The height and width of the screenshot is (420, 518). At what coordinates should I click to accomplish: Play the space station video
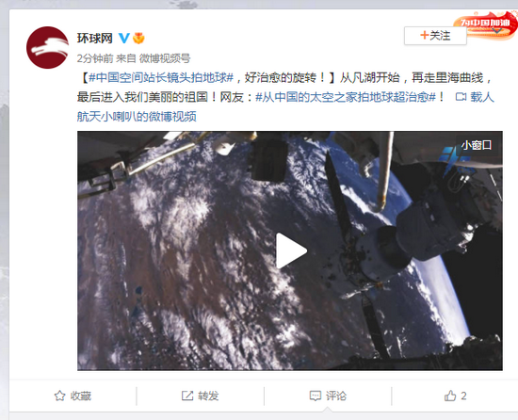click(291, 250)
